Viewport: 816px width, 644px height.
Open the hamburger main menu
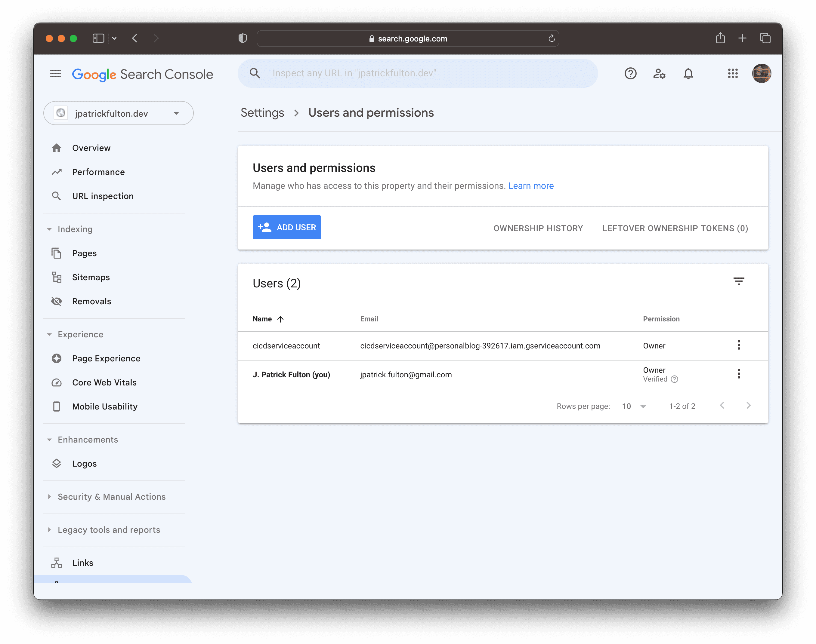[x=55, y=74]
